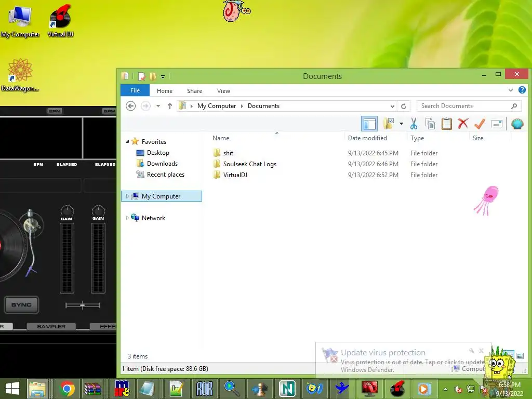
Task: Open the Home ribbon tab
Action: (165, 91)
